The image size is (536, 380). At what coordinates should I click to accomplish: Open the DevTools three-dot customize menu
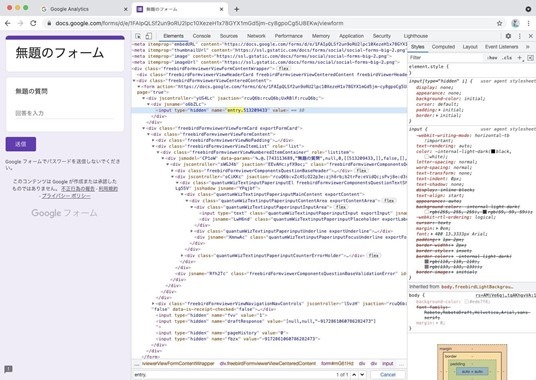[520, 36]
